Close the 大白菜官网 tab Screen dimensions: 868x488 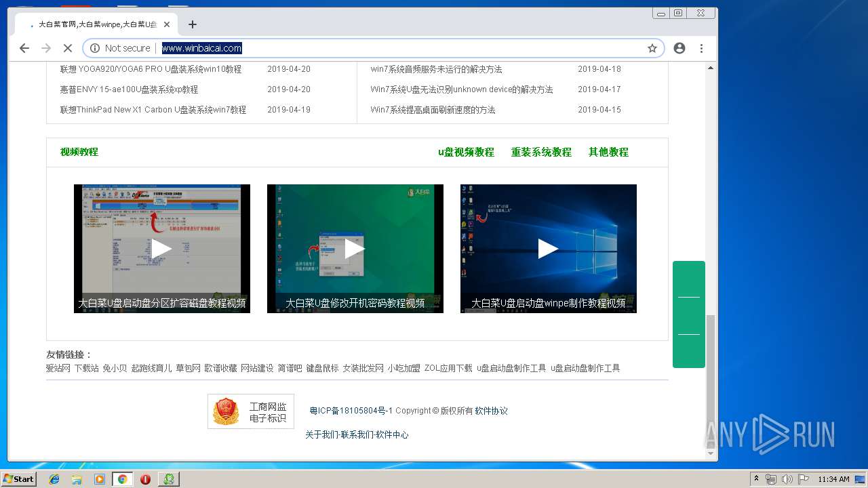[167, 24]
